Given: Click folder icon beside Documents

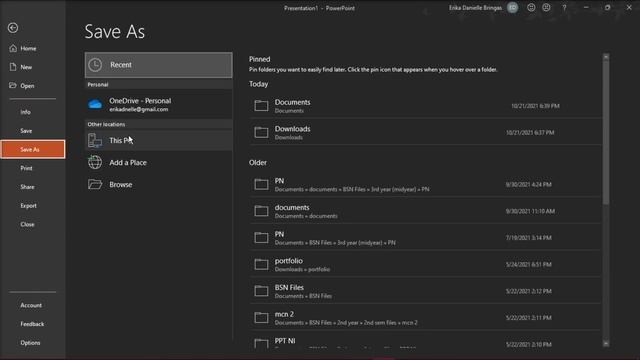Looking at the screenshot, I should tap(261, 106).
